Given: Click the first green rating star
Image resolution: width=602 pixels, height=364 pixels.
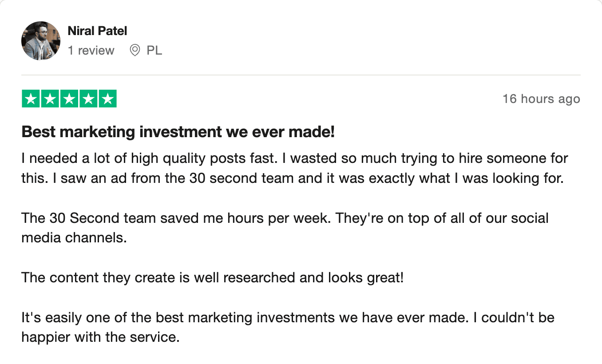Looking at the screenshot, I should [x=31, y=99].
